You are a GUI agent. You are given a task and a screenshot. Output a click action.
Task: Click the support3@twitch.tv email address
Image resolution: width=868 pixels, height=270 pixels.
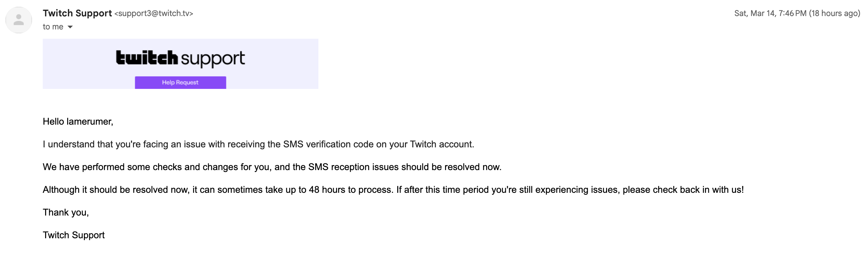coord(154,13)
